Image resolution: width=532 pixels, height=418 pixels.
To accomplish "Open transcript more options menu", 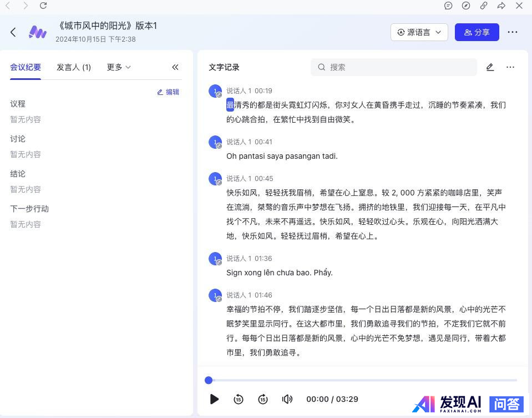I will click(x=510, y=67).
